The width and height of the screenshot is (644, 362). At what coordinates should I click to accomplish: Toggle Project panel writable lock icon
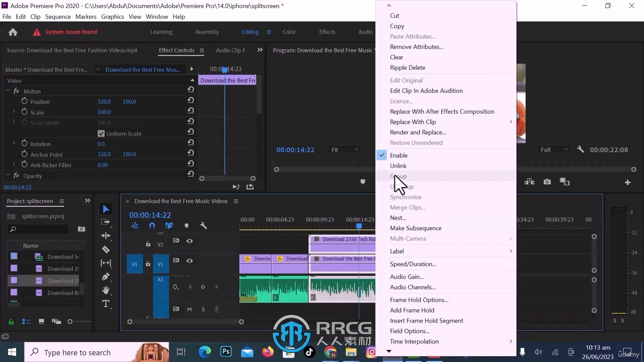coord(11,322)
